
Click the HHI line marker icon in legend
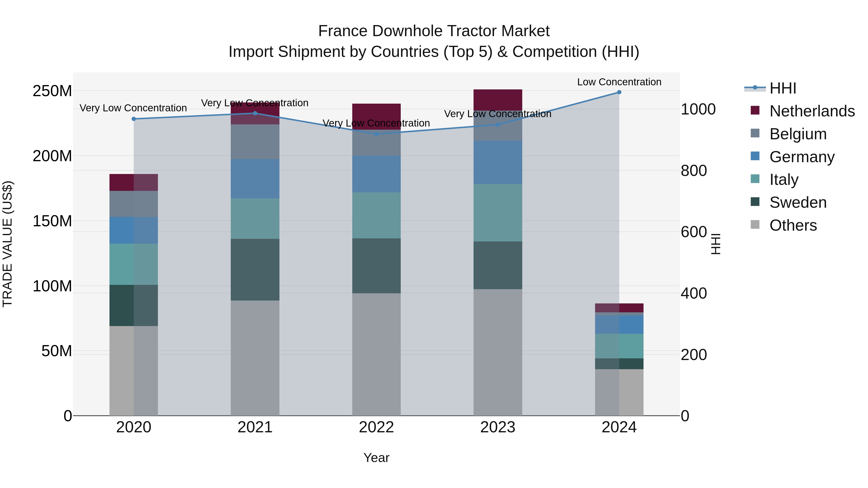[755, 88]
